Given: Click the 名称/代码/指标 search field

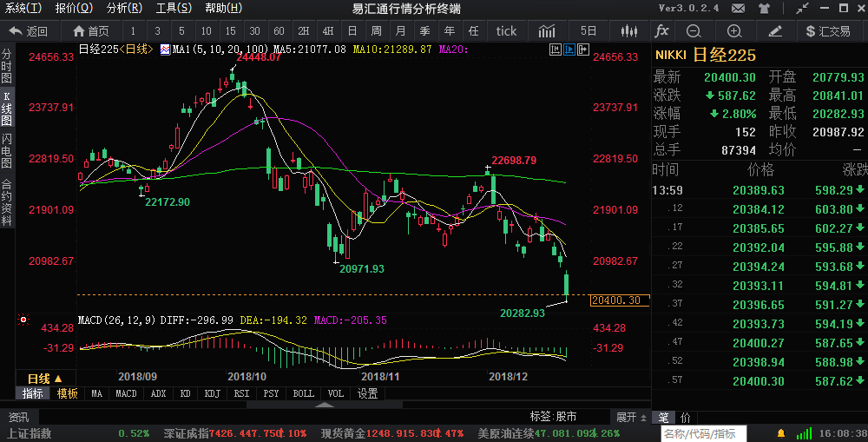Looking at the screenshot, I should pos(703,433).
